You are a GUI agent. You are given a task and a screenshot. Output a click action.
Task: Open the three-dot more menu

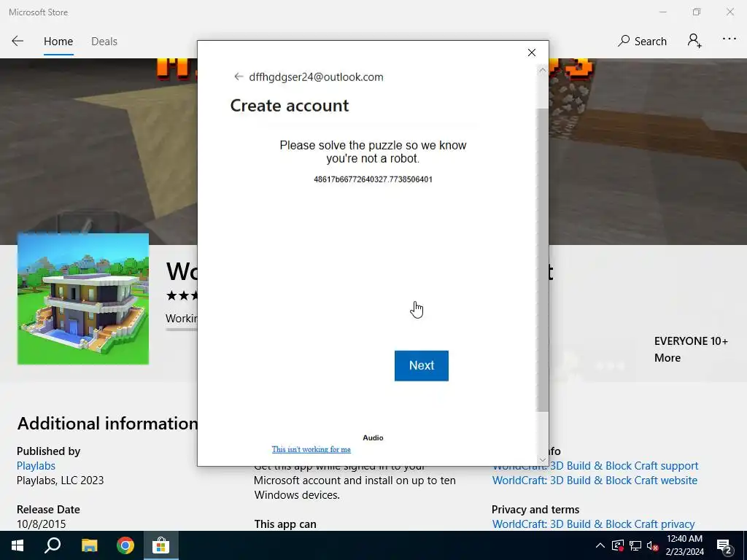coord(729,39)
